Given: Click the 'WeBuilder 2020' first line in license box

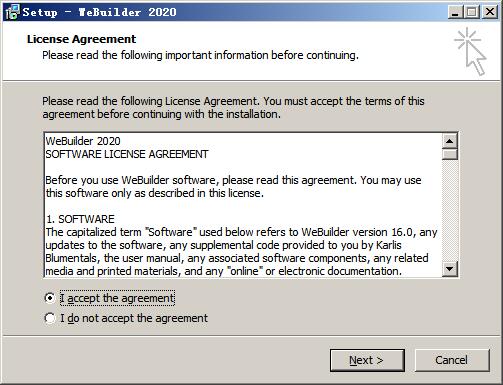Looking at the screenshot, I should pyautogui.click(x=83, y=141).
